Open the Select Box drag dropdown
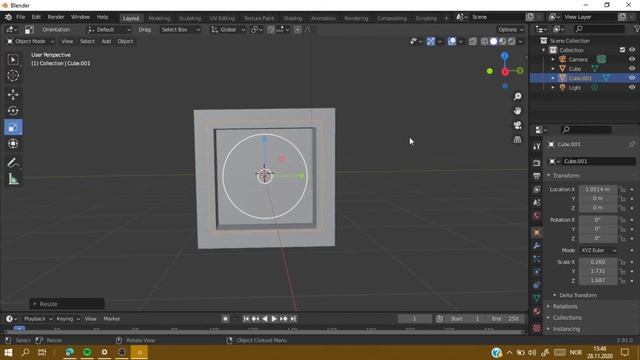This screenshot has width=640, height=360. coord(180,30)
